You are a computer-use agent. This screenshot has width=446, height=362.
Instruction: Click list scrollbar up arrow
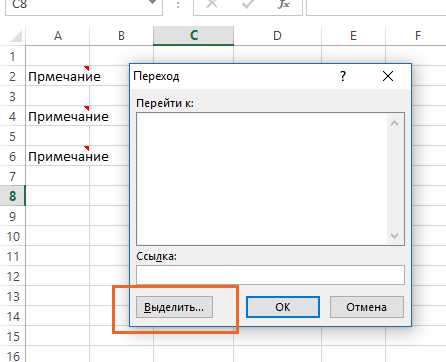pos(395,124)
